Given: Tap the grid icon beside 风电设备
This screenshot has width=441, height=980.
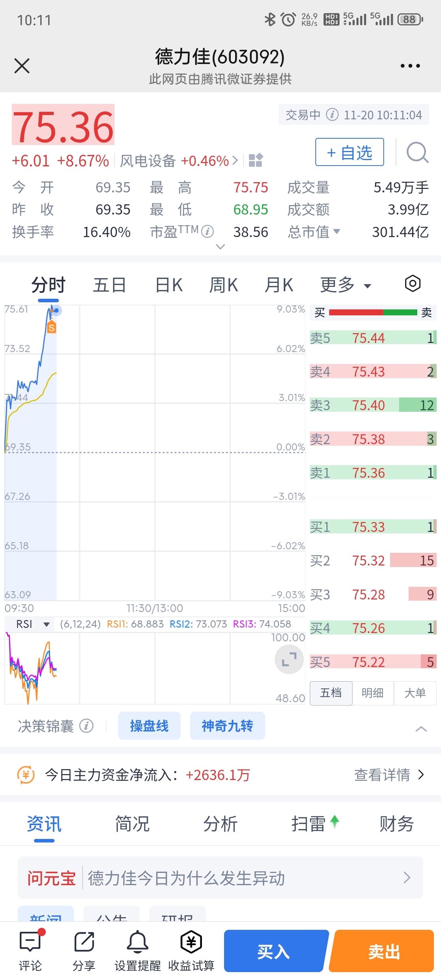Looking at the screenshot, I should [x=256, y=160].
